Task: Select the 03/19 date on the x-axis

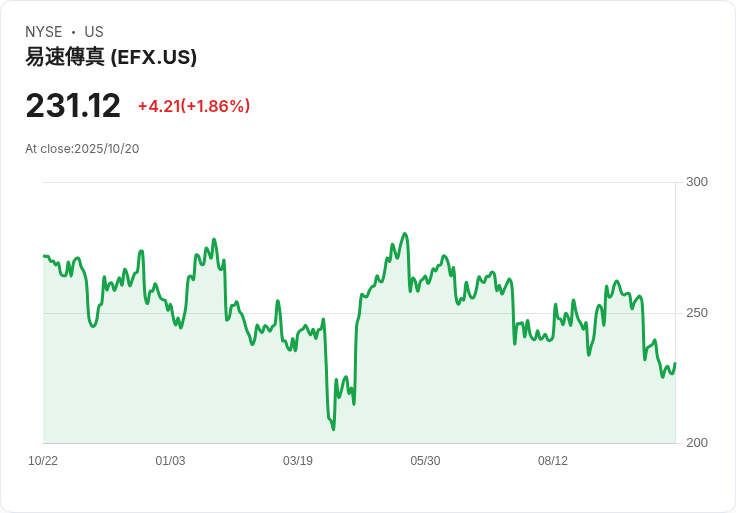Action: coord(298,461)
